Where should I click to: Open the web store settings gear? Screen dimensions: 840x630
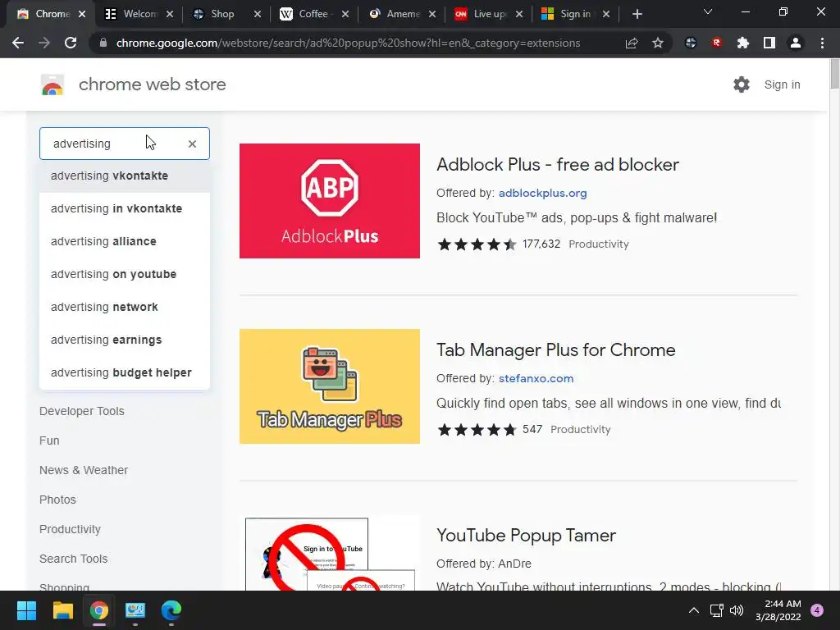point(742,84)
